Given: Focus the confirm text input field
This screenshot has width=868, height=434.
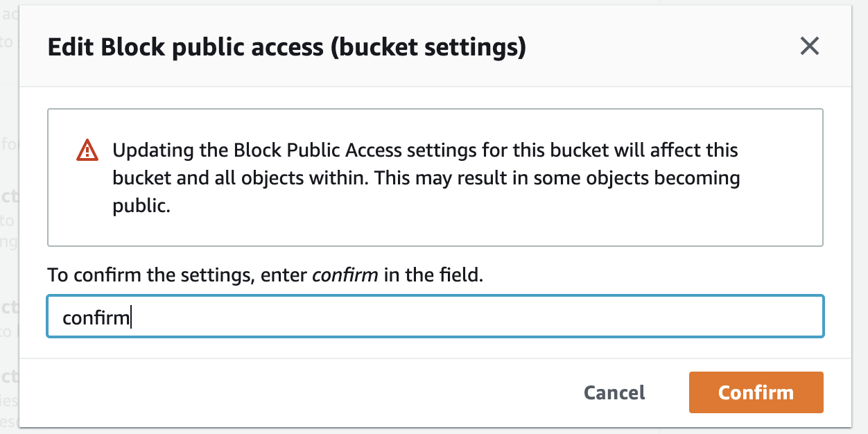Looking at the screenshot, I should pos(435,318).
